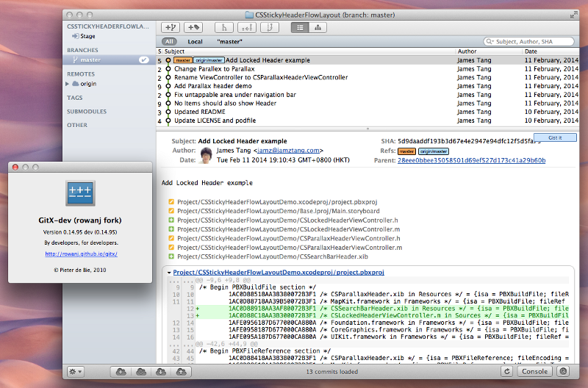Click the rebase toolbar icon

[x=270, y=27]
